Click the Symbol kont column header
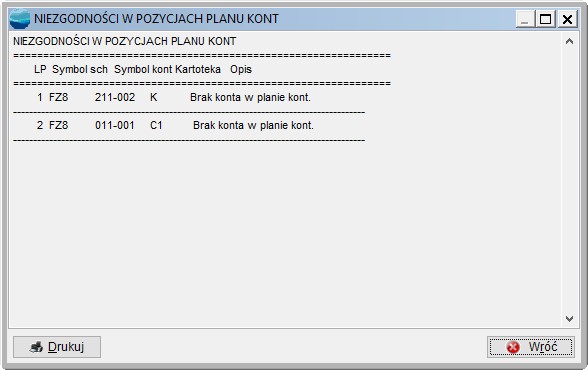This screenshot has height=370, width=588. coord(143,69)
